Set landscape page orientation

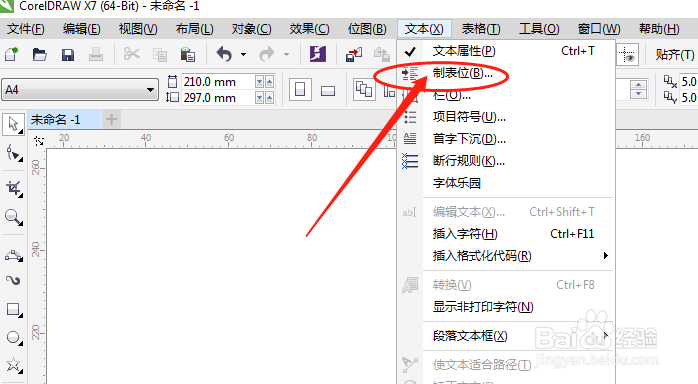328,91
